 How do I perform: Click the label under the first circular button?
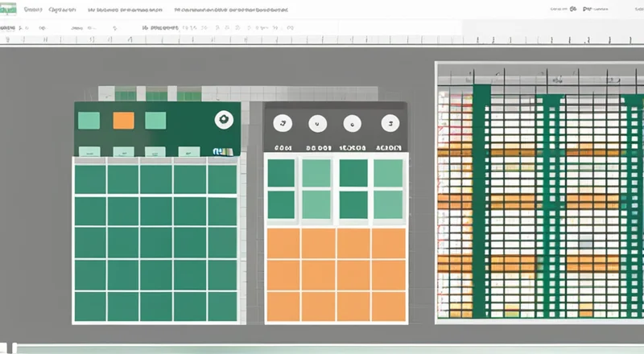[x=283, y=148]
